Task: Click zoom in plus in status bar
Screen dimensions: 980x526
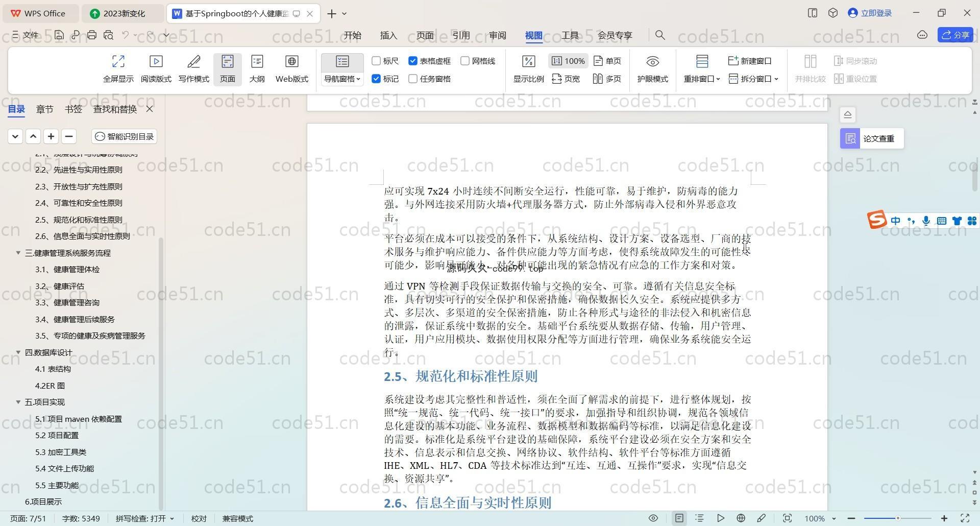Action: pos(944,518)
